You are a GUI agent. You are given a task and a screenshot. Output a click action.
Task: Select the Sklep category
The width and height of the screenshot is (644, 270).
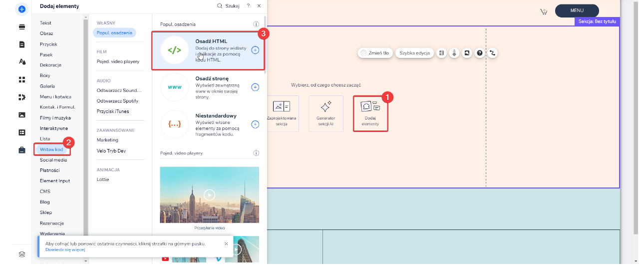[x=46, y=212]
